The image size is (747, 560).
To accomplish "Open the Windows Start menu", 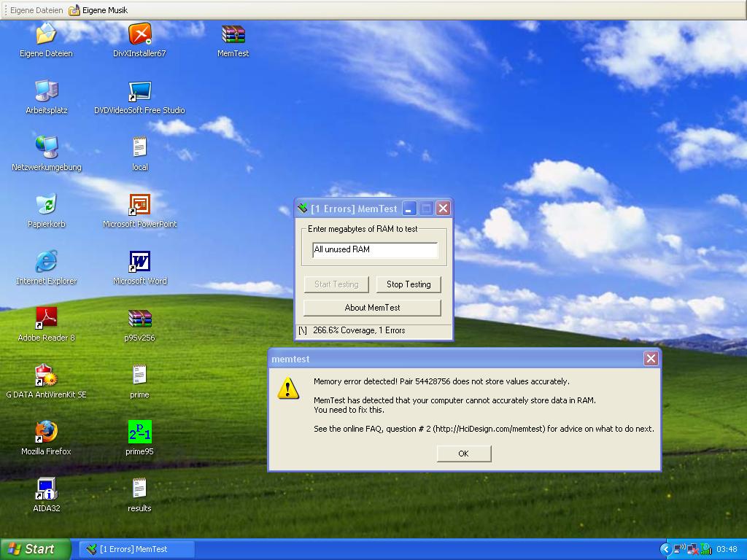I will 35,549.
